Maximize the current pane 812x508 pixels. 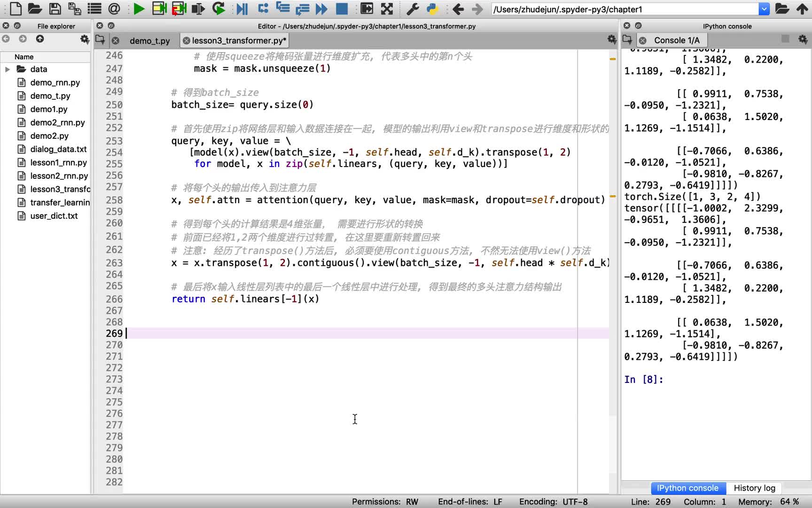click(367, 8)
